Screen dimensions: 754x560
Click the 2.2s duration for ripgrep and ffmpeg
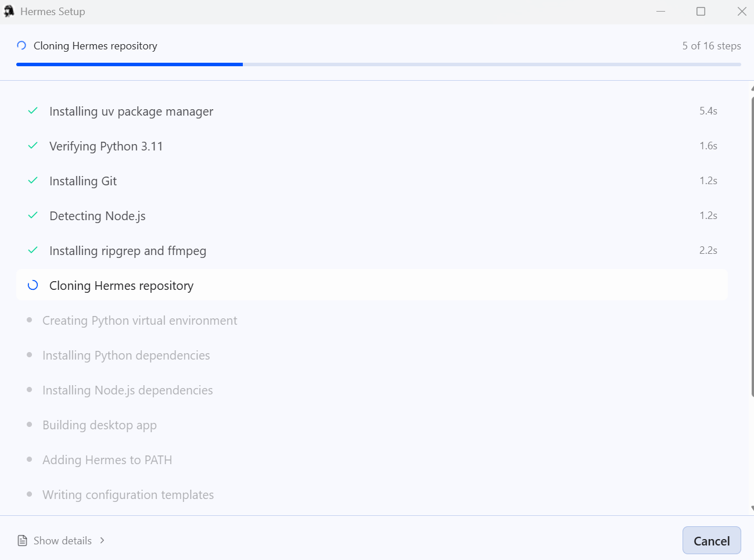pos(708,250)
